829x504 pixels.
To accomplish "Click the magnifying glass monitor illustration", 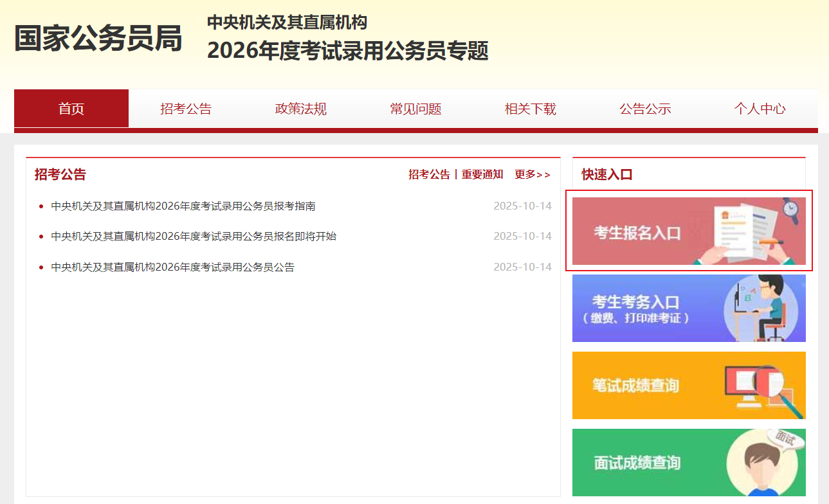I will pyautogui.click(x=762, y=386).
